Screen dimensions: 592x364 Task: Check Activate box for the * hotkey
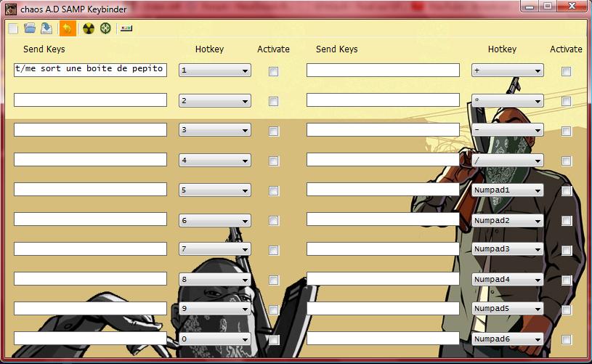(566, 101)
